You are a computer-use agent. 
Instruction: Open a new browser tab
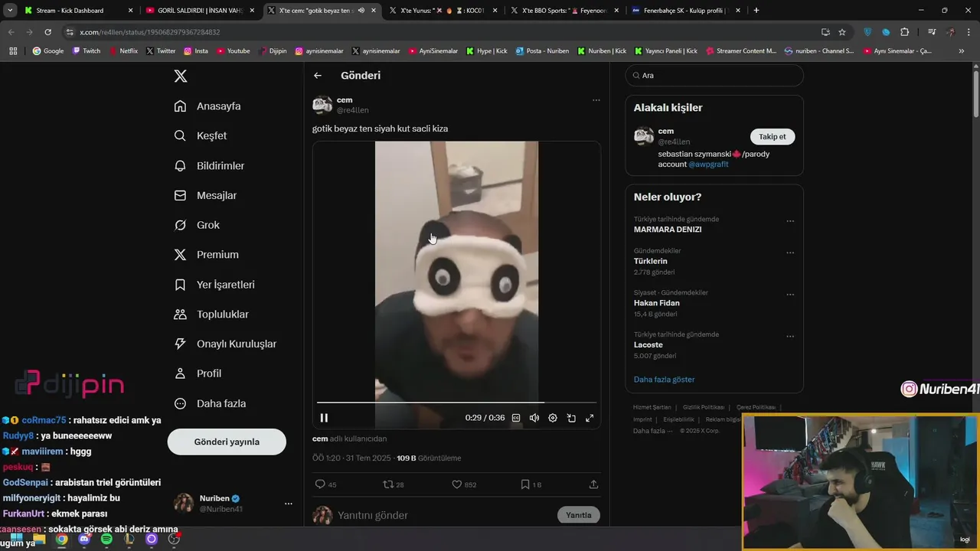pos(756,11)
